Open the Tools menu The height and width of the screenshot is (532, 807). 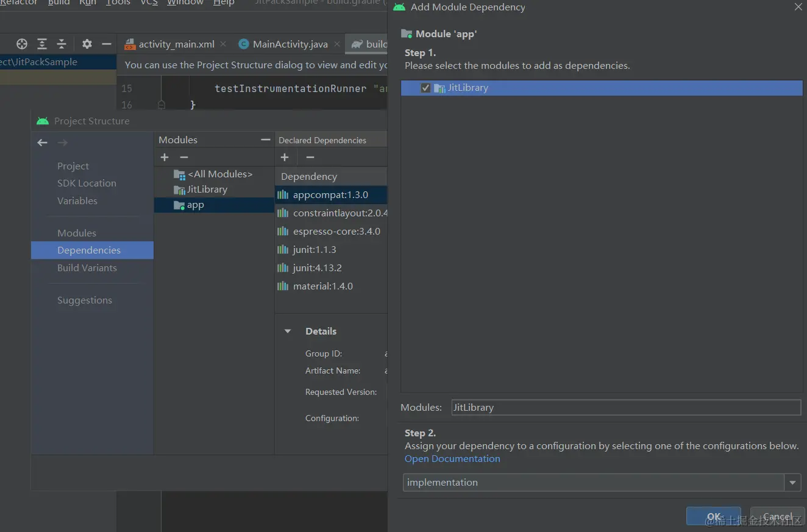(x=118, y=3)
